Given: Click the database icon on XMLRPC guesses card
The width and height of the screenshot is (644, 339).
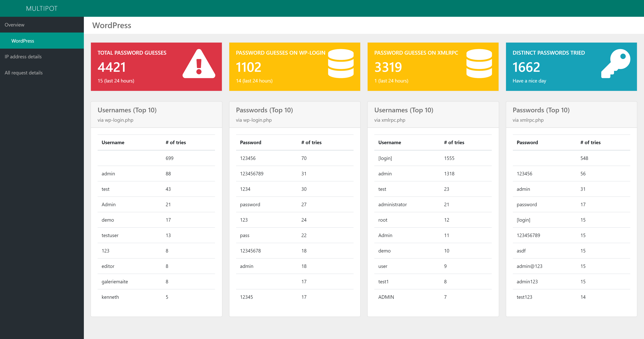Looking at the screenshot, I should [x=479, y=64].
